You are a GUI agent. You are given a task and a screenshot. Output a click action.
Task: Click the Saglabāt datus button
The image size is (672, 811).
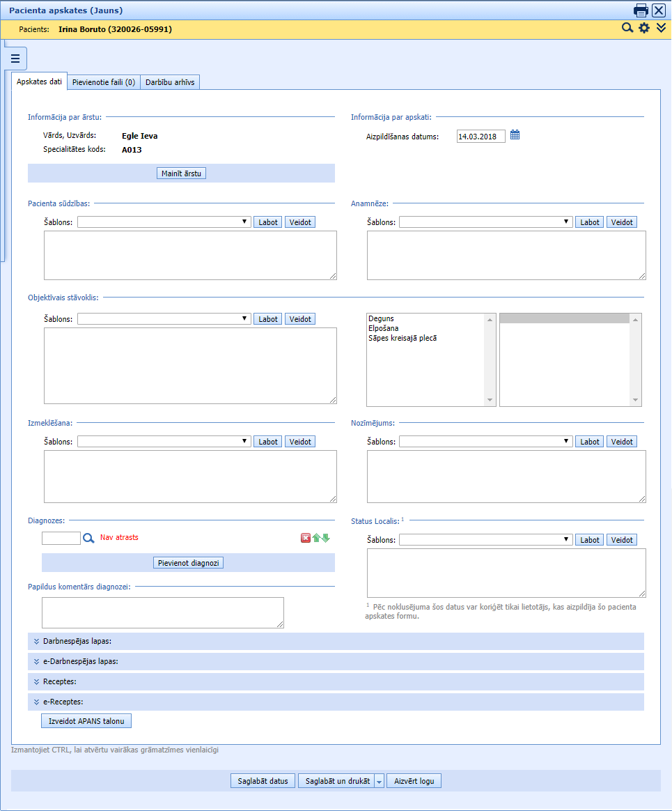tap(263, 781)
